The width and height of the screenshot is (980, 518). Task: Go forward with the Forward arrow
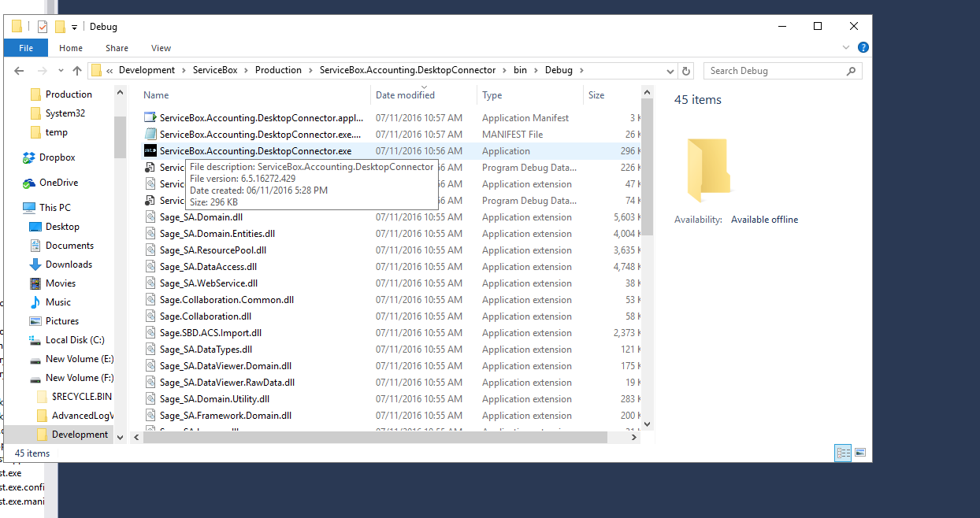point(43,71)
